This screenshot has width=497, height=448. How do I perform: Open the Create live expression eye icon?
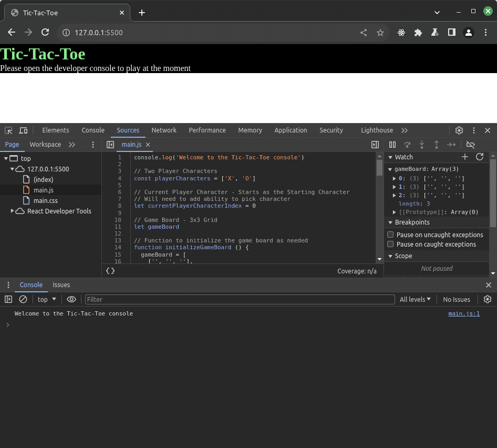(x=71, y=299)
